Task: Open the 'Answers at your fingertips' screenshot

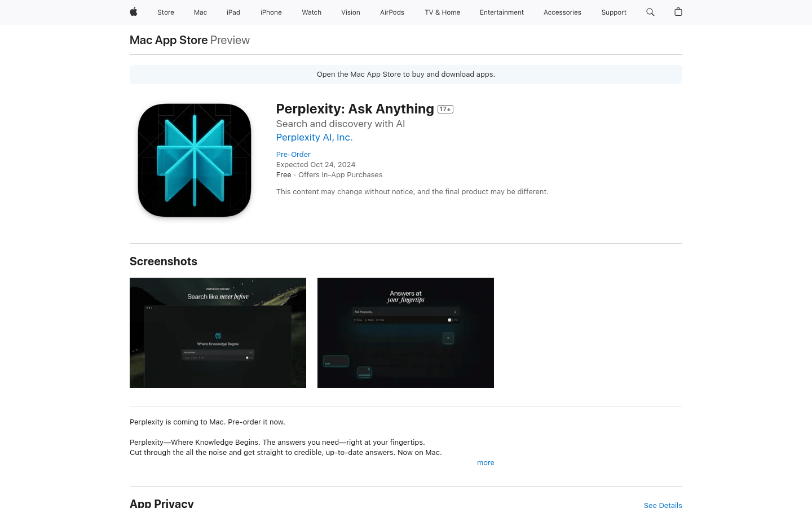Action: (405, 332)
